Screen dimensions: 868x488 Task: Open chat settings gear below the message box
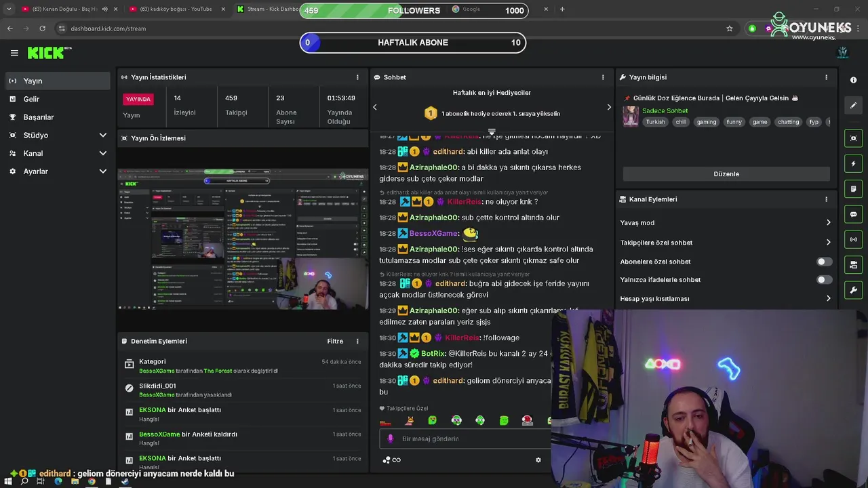coord(538,460)
